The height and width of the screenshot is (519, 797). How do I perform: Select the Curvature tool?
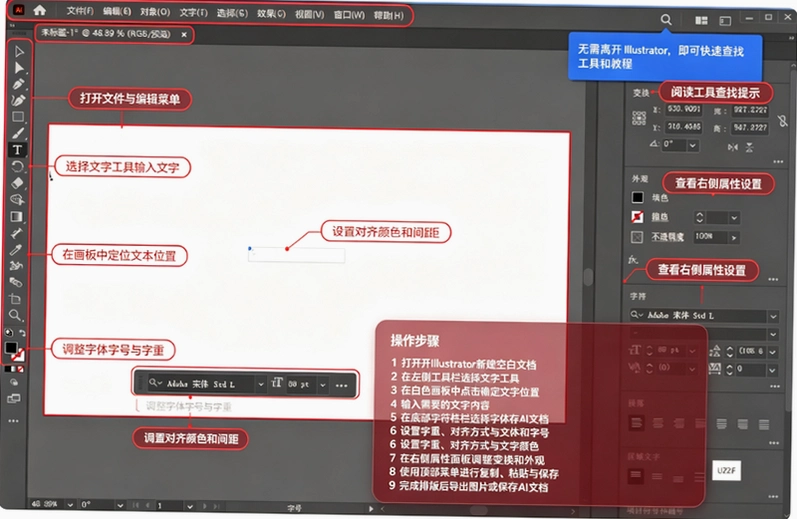[18, 100]
